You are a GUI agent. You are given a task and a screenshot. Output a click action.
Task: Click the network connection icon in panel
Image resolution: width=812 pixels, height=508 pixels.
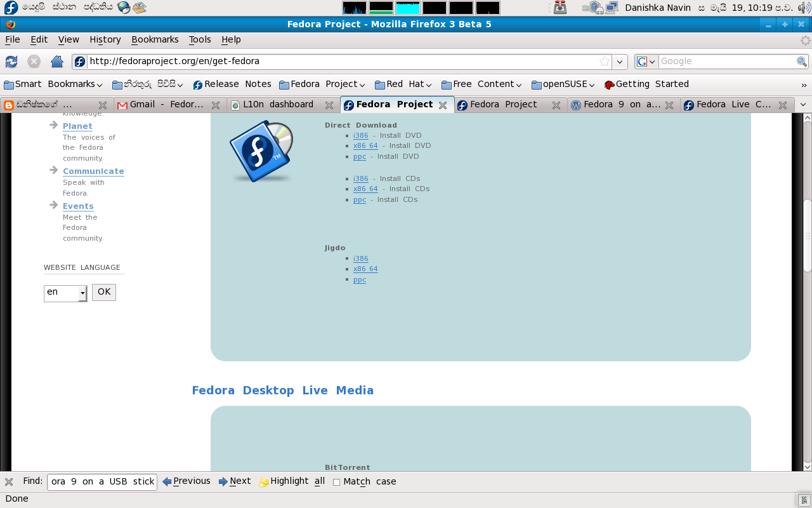[611, 8]
